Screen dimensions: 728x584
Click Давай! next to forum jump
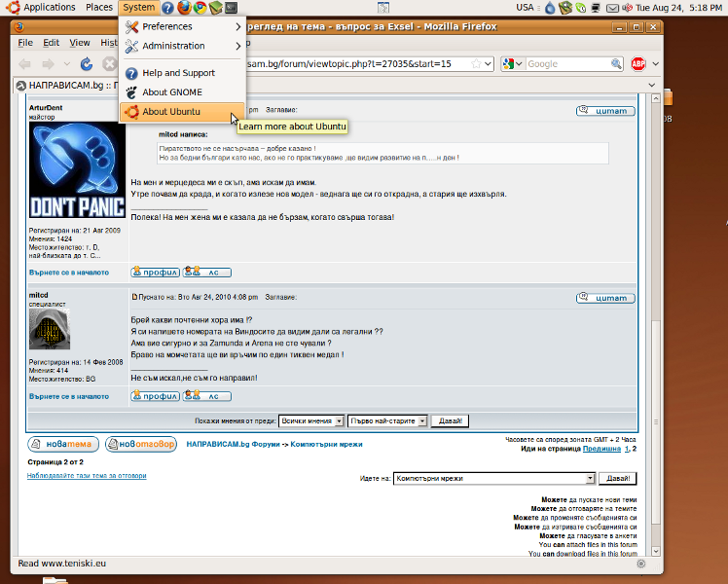pos(618,479)
